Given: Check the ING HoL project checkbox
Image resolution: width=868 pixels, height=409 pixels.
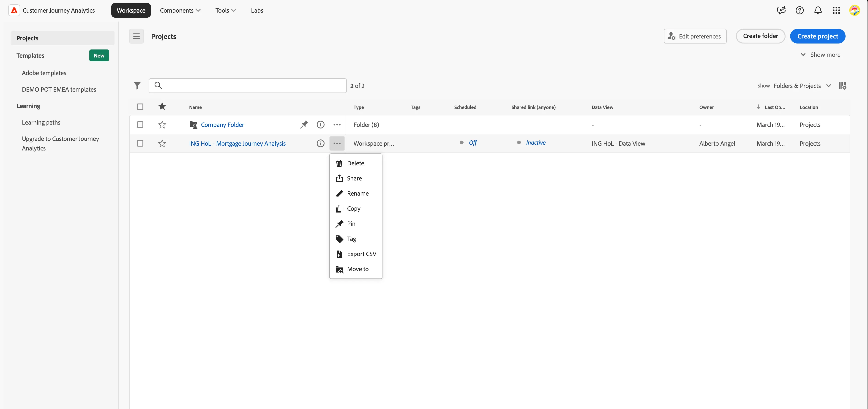Looking at the screenshot, I should 140,143.
